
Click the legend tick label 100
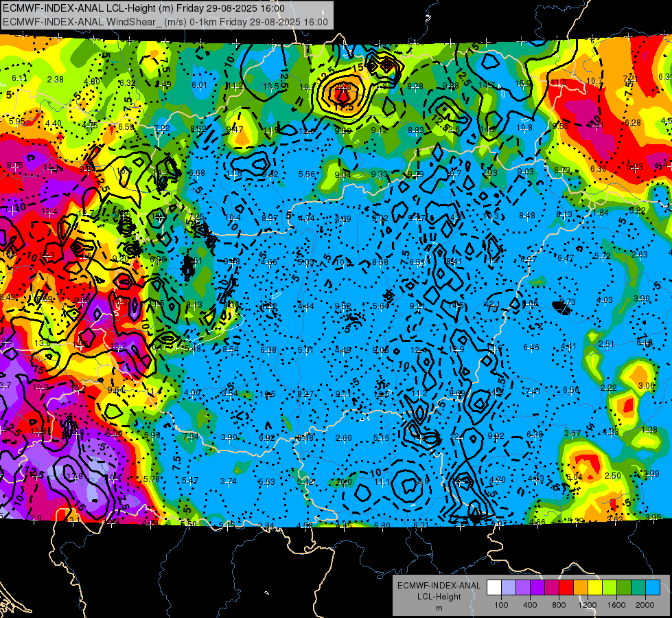click(501, 605)
